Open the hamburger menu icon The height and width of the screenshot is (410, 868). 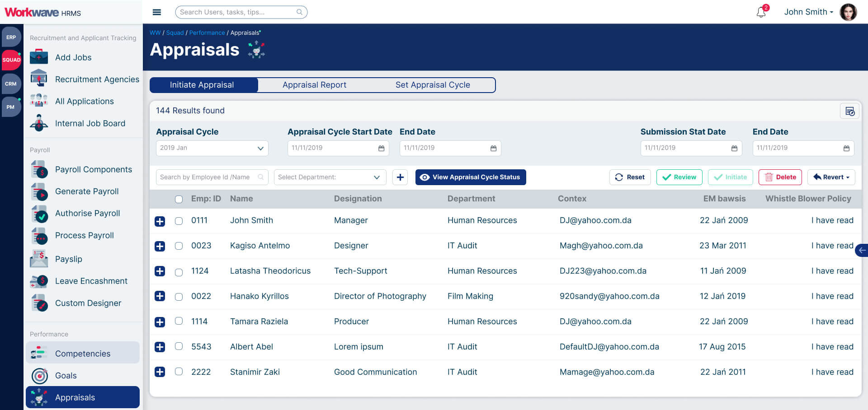[x=157, y=12]
